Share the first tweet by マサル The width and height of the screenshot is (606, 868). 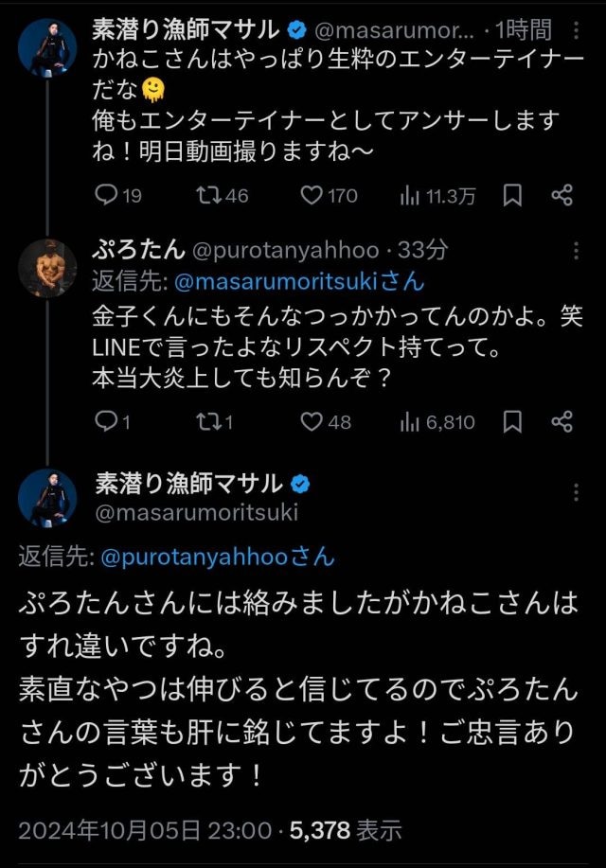pyautogui.click(x=562, y=195)
